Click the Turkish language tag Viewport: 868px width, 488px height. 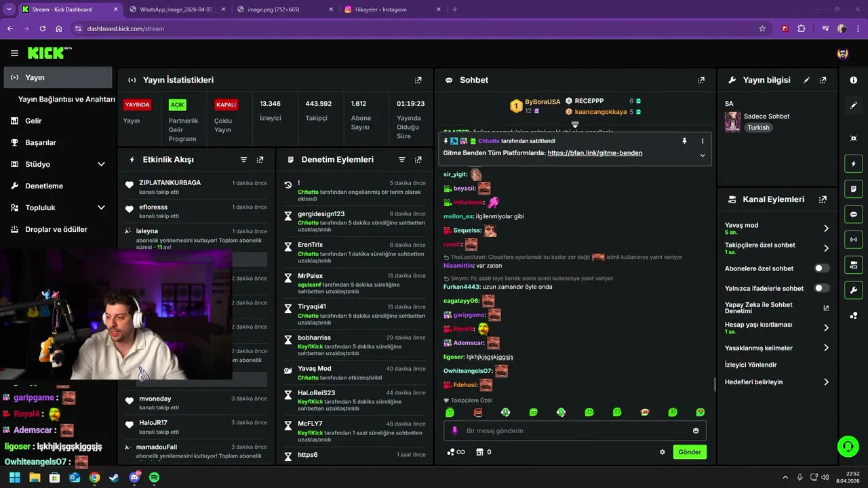click(758, 127)
